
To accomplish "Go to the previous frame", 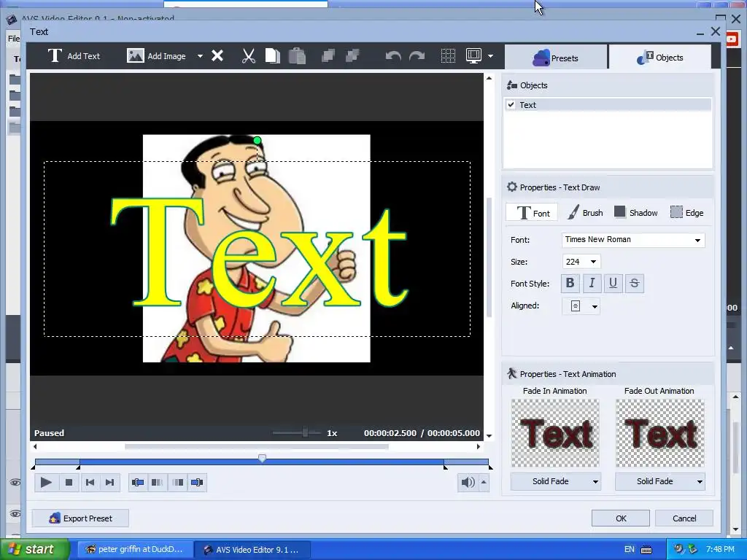I will pyautogui.click(x=90, y=483).
